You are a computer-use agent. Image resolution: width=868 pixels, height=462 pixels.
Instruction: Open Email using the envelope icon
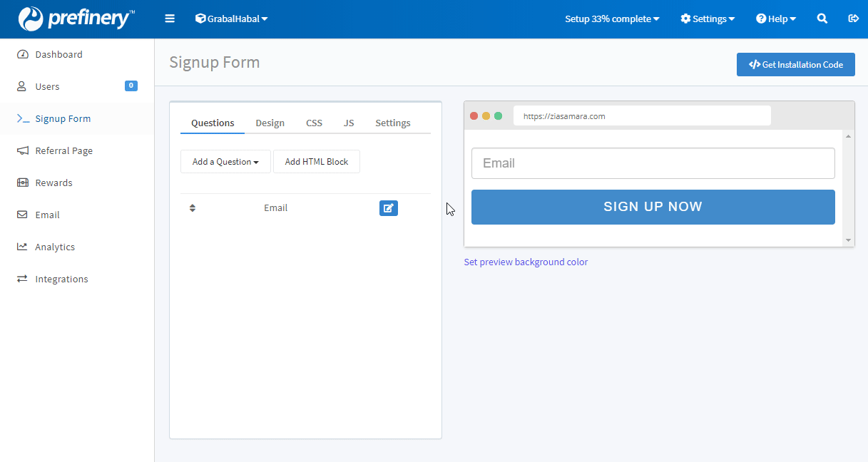click(21, 215)
